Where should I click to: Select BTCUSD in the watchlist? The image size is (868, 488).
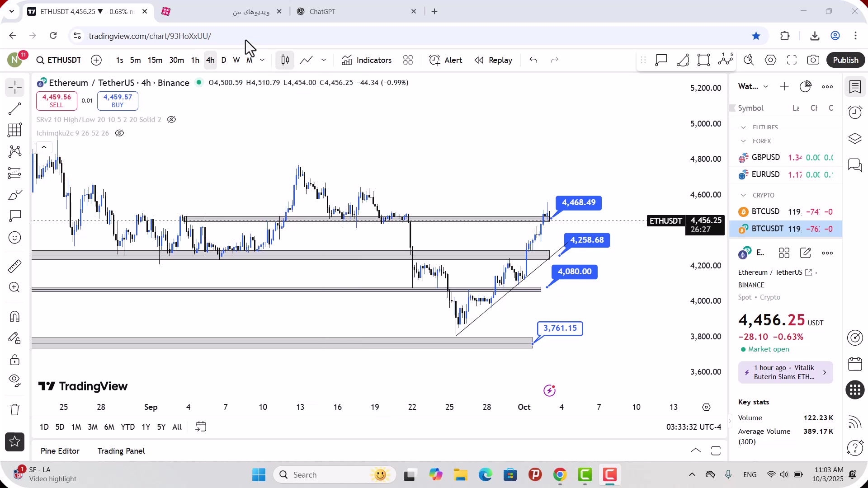[x=786, y=211]
